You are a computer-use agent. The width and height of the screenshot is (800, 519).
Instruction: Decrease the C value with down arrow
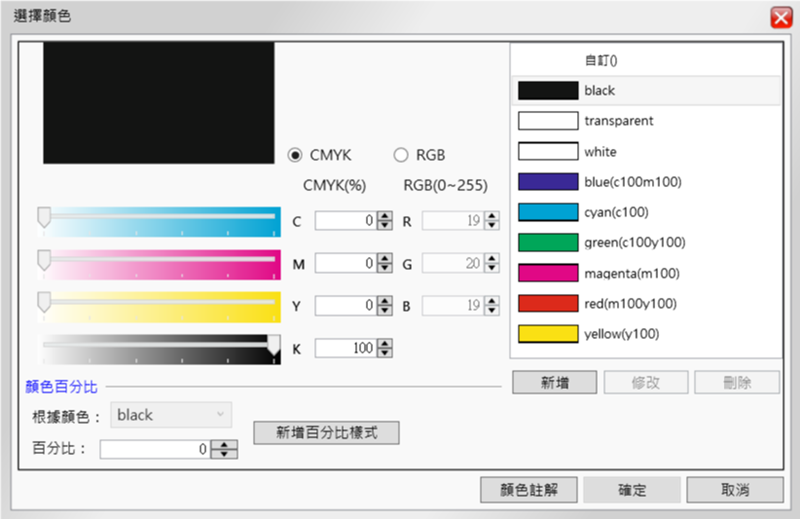pyautogui.click(x=385, y=225)
